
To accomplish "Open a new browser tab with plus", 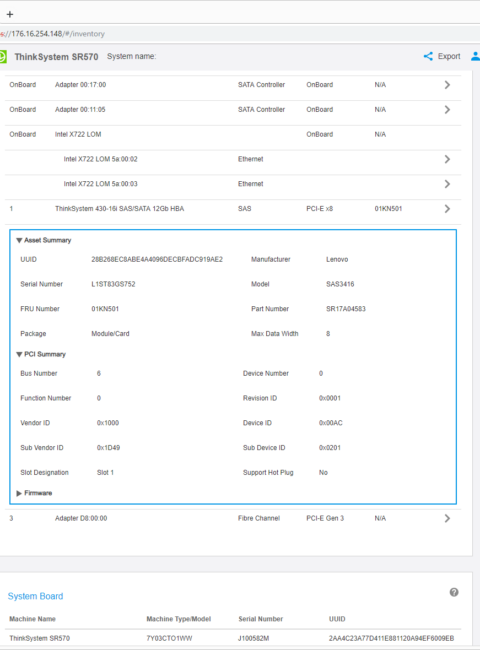I will [10, 15].
